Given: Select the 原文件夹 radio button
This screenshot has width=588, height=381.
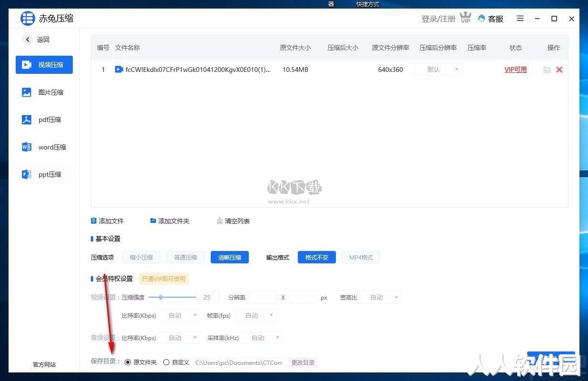Looking at the screenshot, I should click(127, 362).
